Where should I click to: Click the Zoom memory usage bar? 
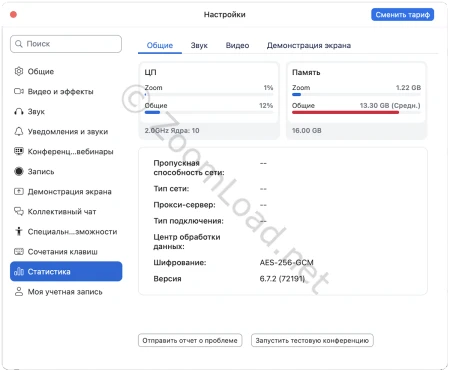(x=356, y=95)
